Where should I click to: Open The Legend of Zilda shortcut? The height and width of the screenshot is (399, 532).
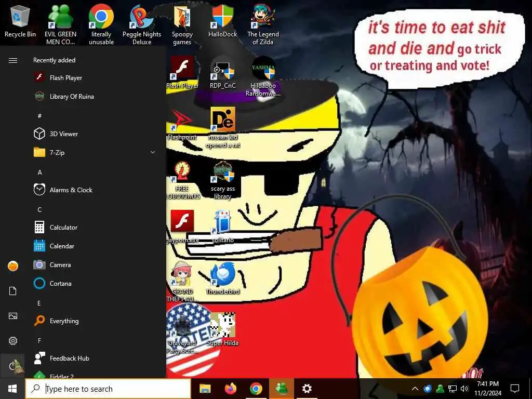263,25
